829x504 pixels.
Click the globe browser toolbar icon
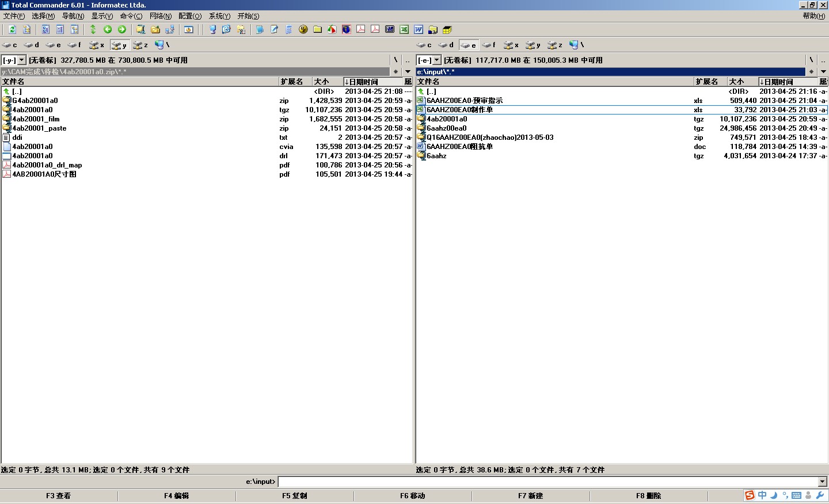(x=347, y=29)
